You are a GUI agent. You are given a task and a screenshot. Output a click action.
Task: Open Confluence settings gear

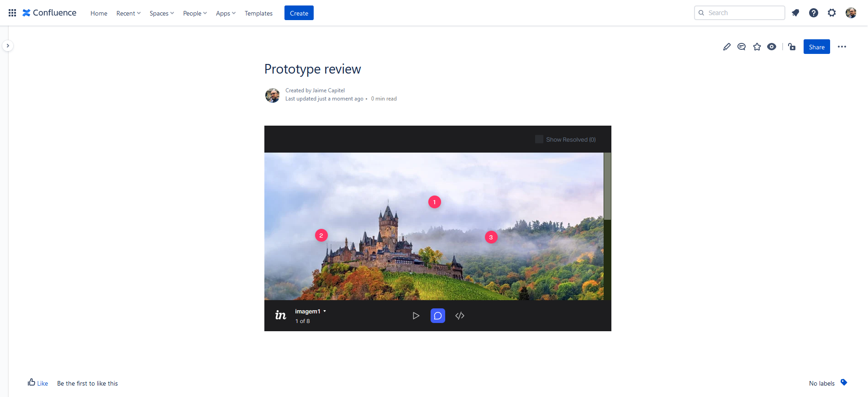(832, 13)
